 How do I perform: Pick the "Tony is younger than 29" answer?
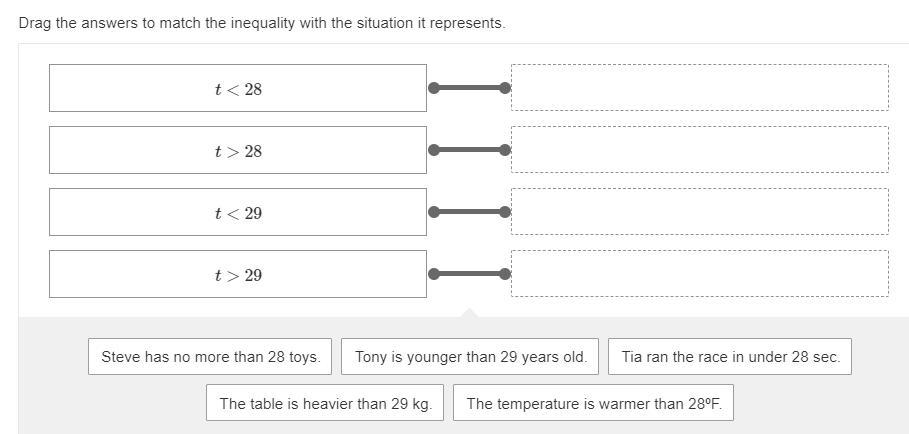tap(470, 357)
